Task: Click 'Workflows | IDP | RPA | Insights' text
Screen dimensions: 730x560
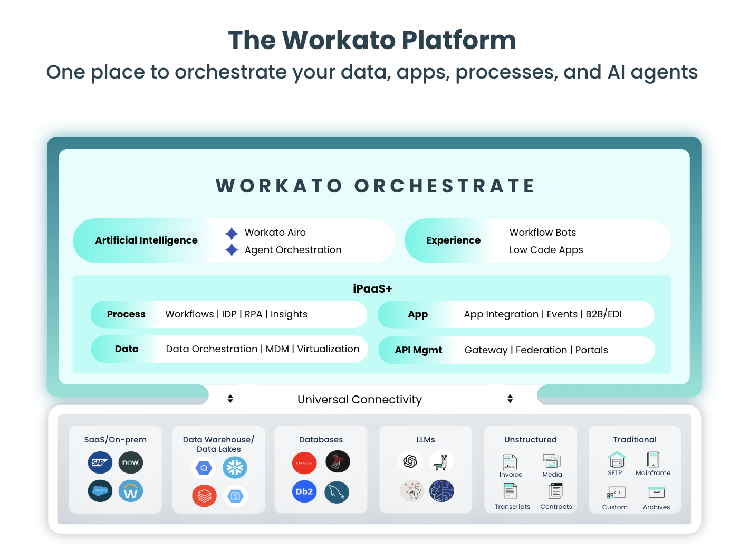Action: pyautogui.click(x=236, y=314)
